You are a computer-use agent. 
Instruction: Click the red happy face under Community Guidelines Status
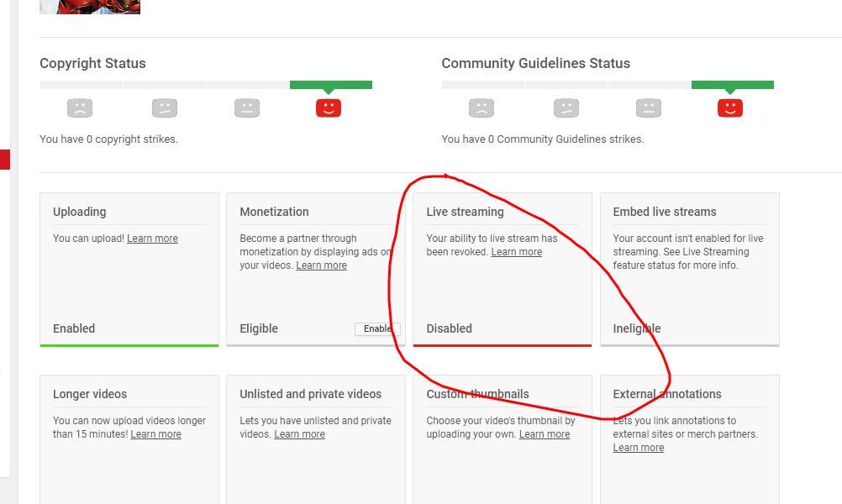point(729,108)
